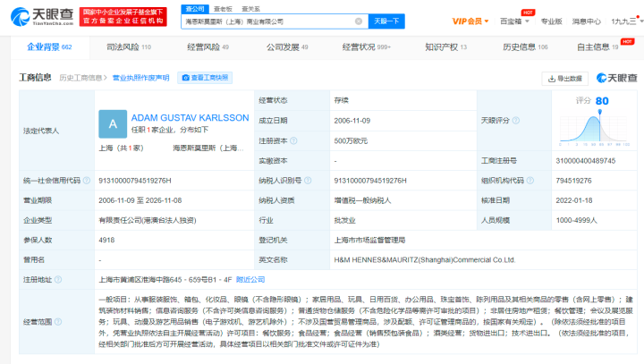Click the red official credit agency banner
644x364 pixels.
pyautogui.click(x=123, y=16)
